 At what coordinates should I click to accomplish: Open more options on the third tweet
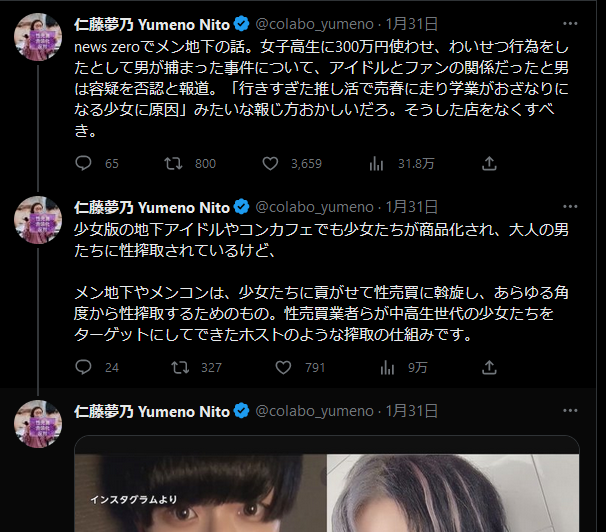570,410
